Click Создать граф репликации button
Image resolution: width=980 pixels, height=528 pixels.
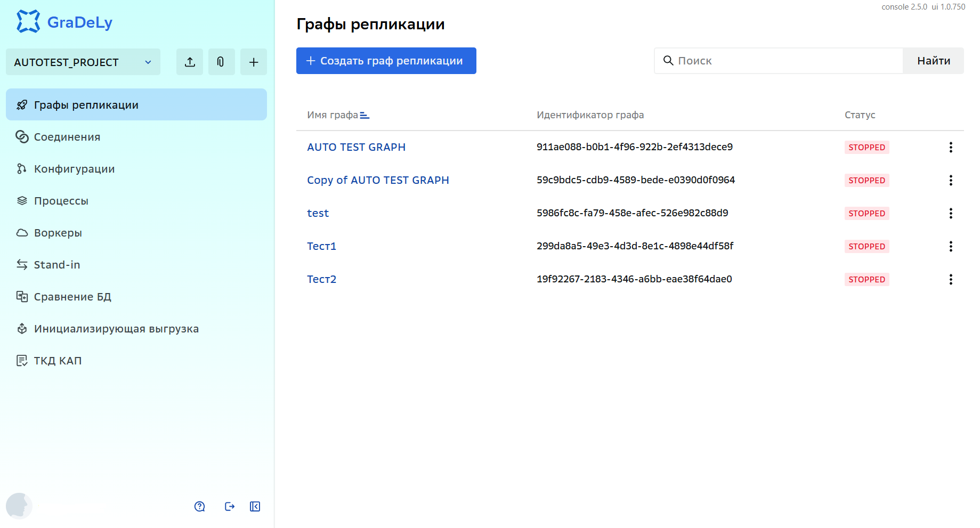386,61
